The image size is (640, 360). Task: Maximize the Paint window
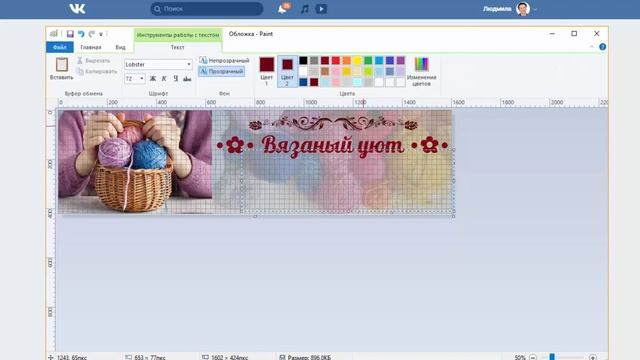(574, 34)
